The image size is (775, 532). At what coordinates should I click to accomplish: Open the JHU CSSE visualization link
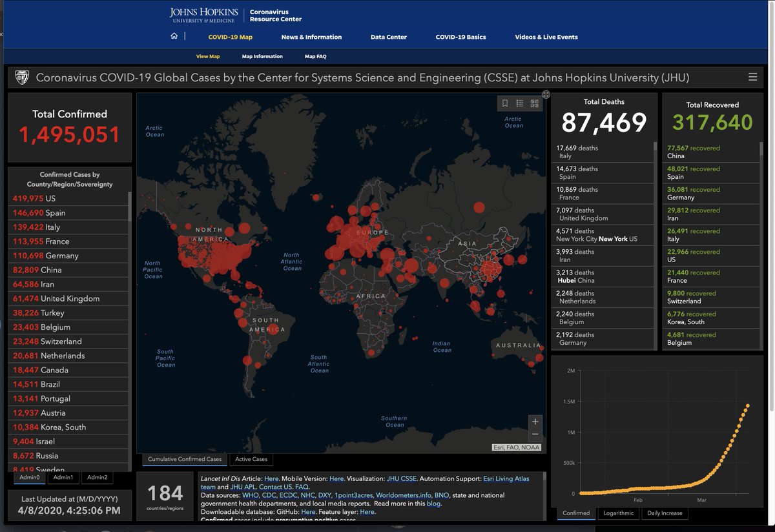(x=403, y=479)
